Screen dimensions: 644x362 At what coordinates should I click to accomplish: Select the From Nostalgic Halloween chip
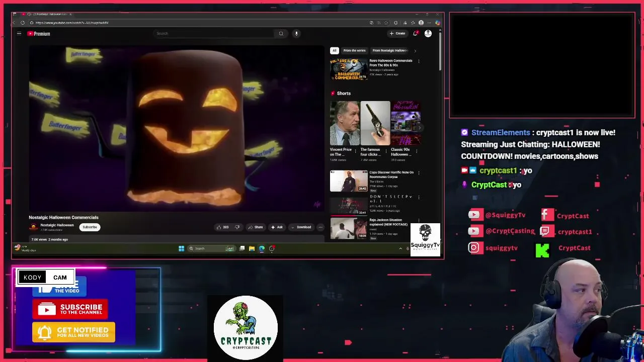click(389, 51)
